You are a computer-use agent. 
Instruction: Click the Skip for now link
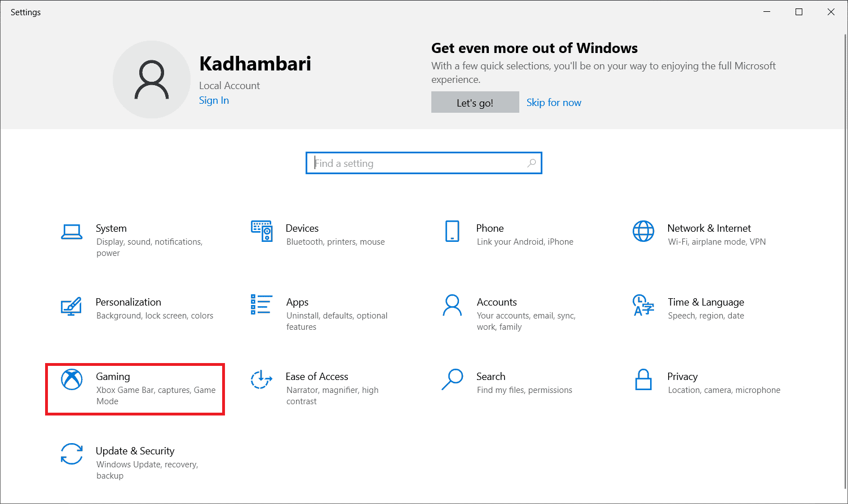(554, 103)
